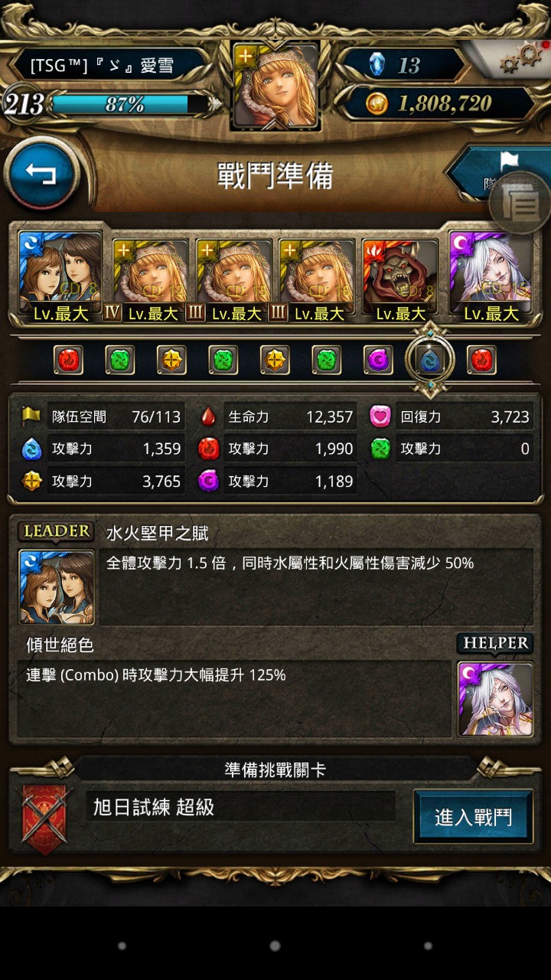Viewport: 551px width, 980px height.
Task: Tap the HELPER portrait thumbnail
Action: [495, 698]
